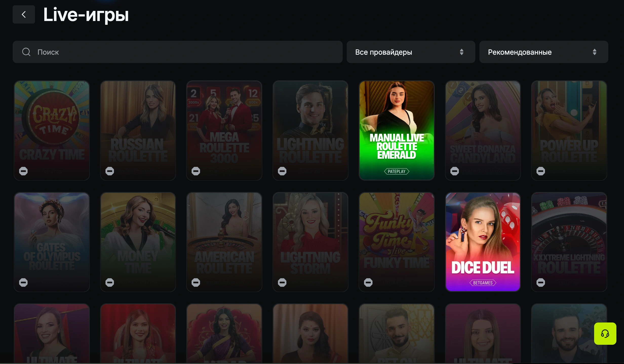624x364 pixels.
Task: Click the blocked icon on XXXtreme Lightning Roulette
Action: (541, 282)
